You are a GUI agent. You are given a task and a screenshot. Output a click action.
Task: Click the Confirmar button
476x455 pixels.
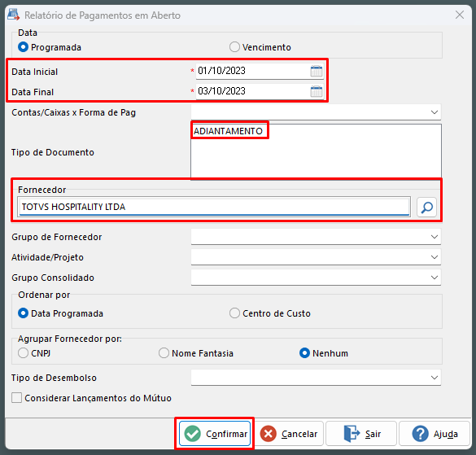point(215,434)
